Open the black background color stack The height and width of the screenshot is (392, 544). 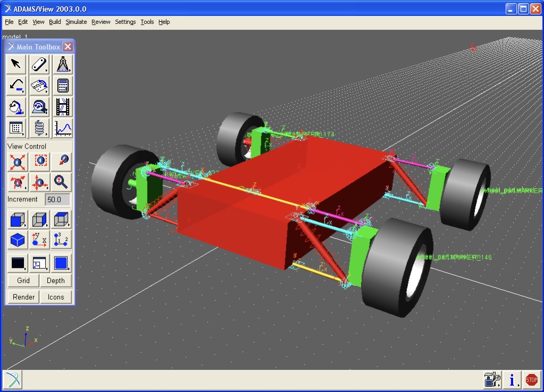click(x=18, y=263)
